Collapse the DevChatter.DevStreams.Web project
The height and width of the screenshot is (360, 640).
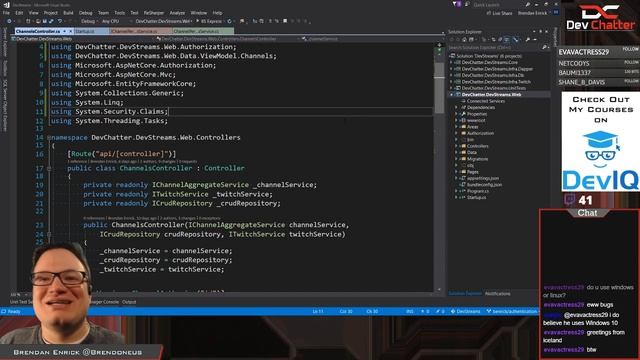click(x=451, y=95)
